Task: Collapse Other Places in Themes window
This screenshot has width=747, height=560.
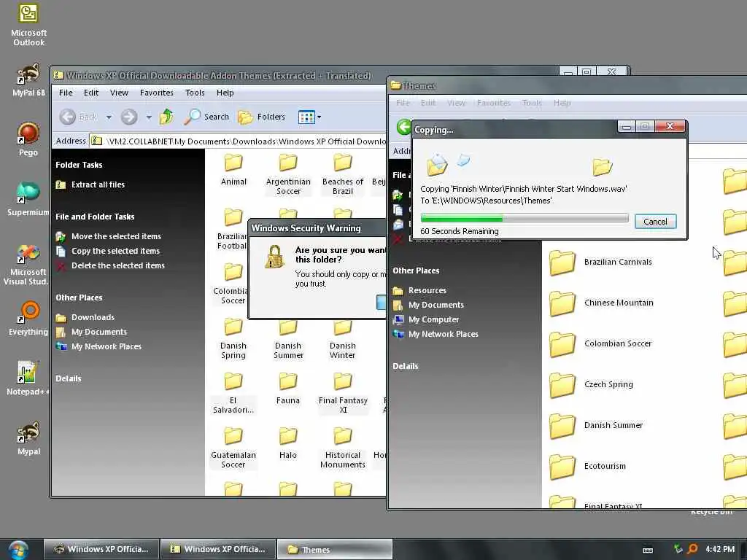Action: (416, 271)
